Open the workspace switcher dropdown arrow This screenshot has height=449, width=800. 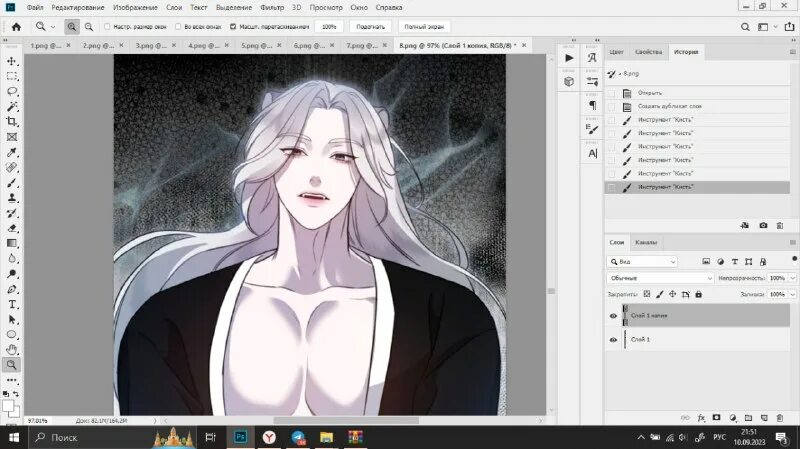tap(776, 27)
